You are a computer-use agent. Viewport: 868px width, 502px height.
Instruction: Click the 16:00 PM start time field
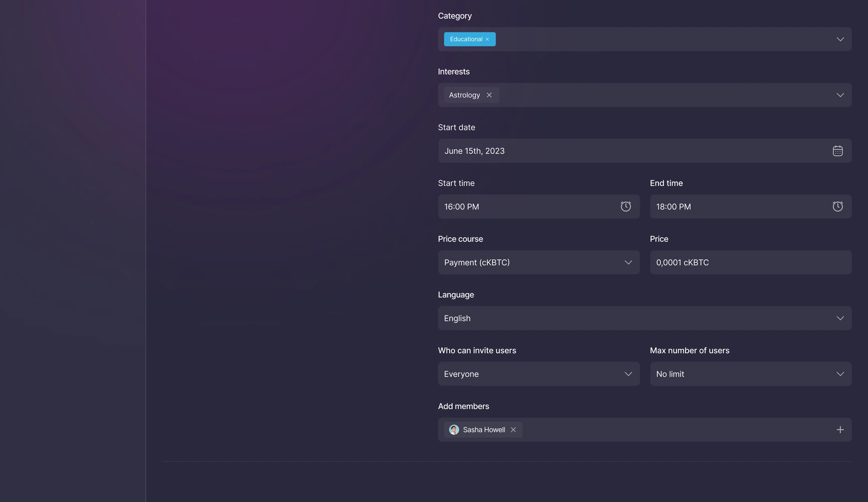point(538,207)
